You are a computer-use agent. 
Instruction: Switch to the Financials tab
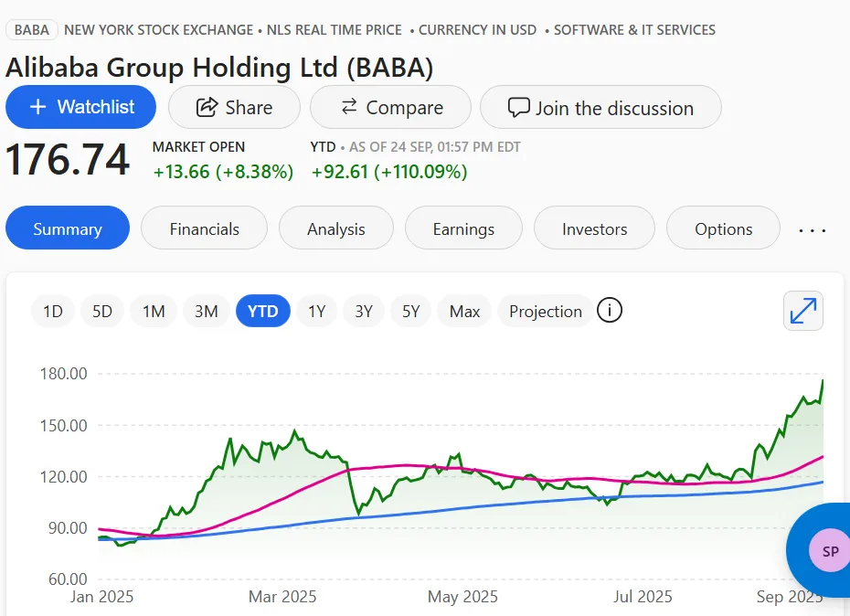(204, 228)
